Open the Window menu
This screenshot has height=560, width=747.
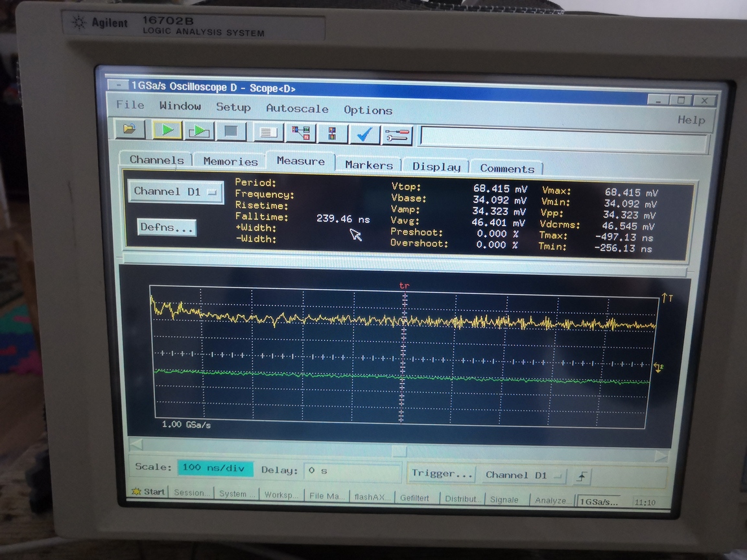pos(180,106)
